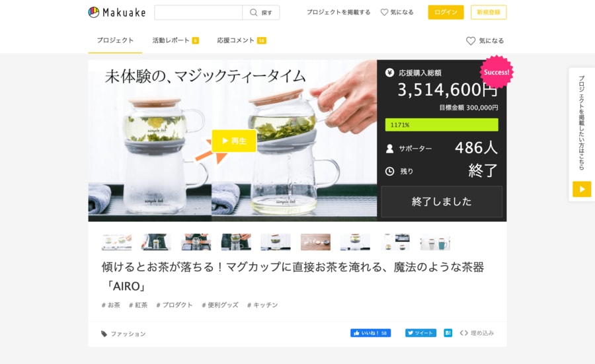This screenshot has height=364, width=595.
Task: Click the green 1171% progress bar
Action: pos(442,125)
